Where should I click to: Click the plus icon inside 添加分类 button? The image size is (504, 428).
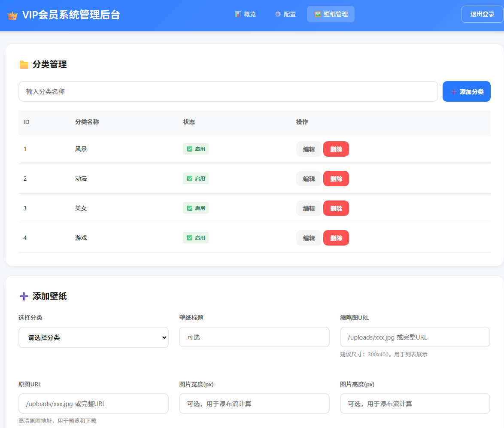pyautogui.click(x=454, y=91)
